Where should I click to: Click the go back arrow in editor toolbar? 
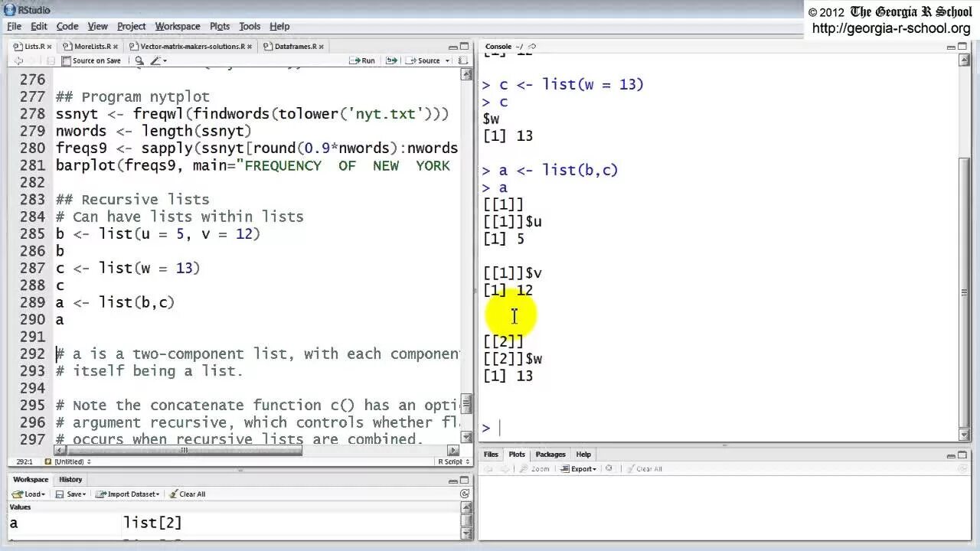(19, 60)
